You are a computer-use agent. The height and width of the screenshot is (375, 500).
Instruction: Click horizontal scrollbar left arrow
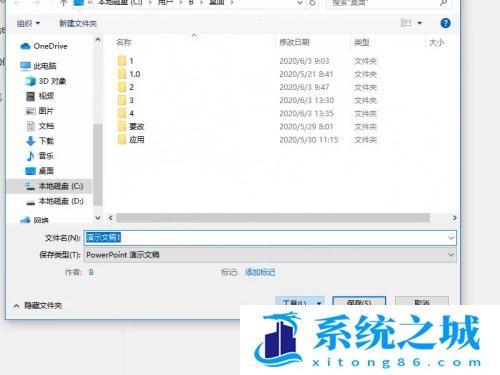tap(111, 218)
